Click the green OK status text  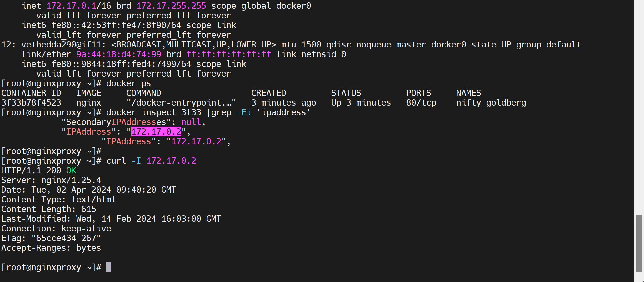coord(71,171)
